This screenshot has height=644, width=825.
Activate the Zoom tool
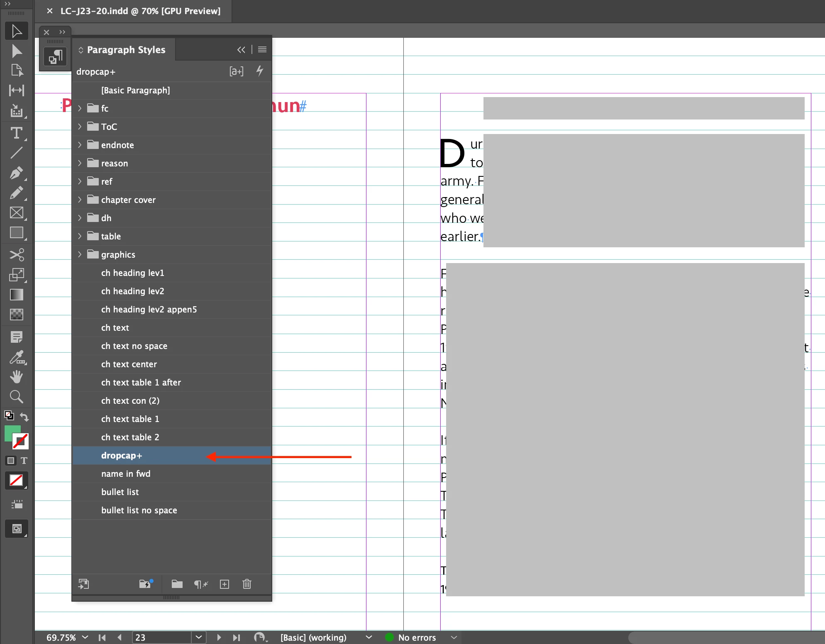coord(16,397)
